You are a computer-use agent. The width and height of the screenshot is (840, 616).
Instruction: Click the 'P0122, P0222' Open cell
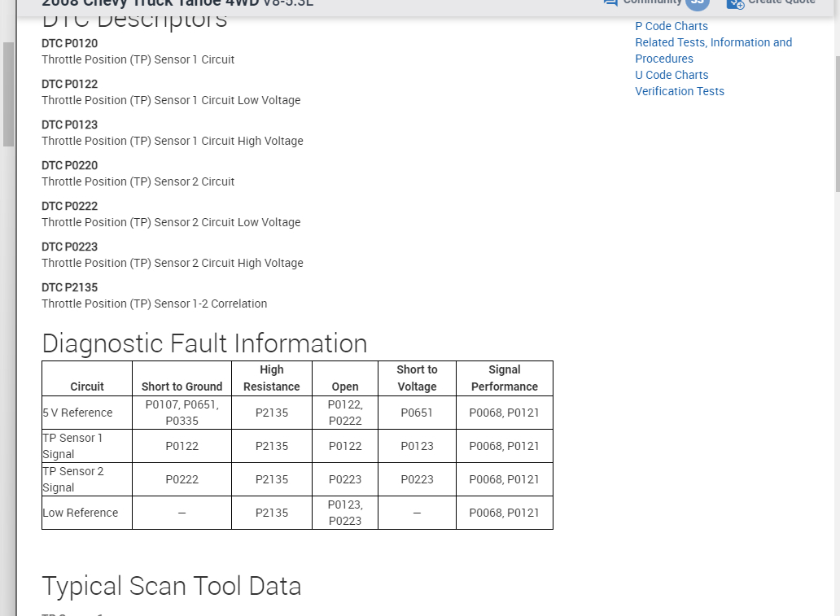[x=345, y=413]
